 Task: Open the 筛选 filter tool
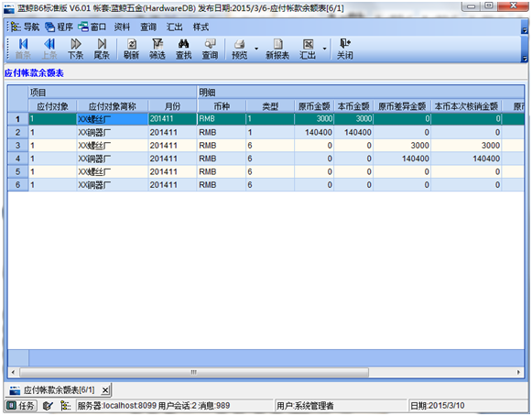(x=157, y=49)
